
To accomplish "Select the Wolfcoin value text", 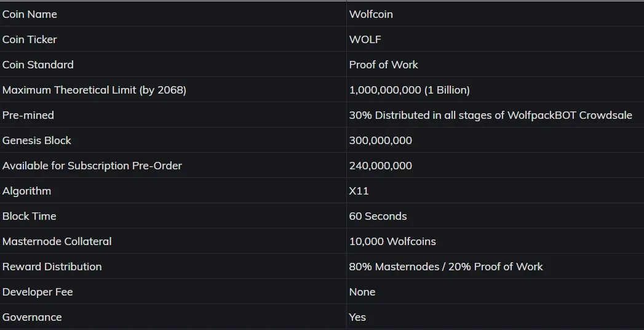I will pos(371,14).
